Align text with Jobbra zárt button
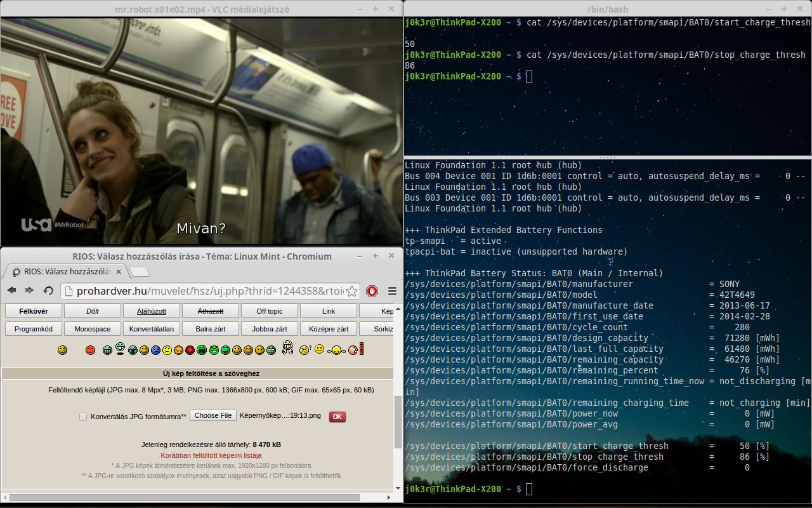Screen dimensions: 812x508 [270, 329]
